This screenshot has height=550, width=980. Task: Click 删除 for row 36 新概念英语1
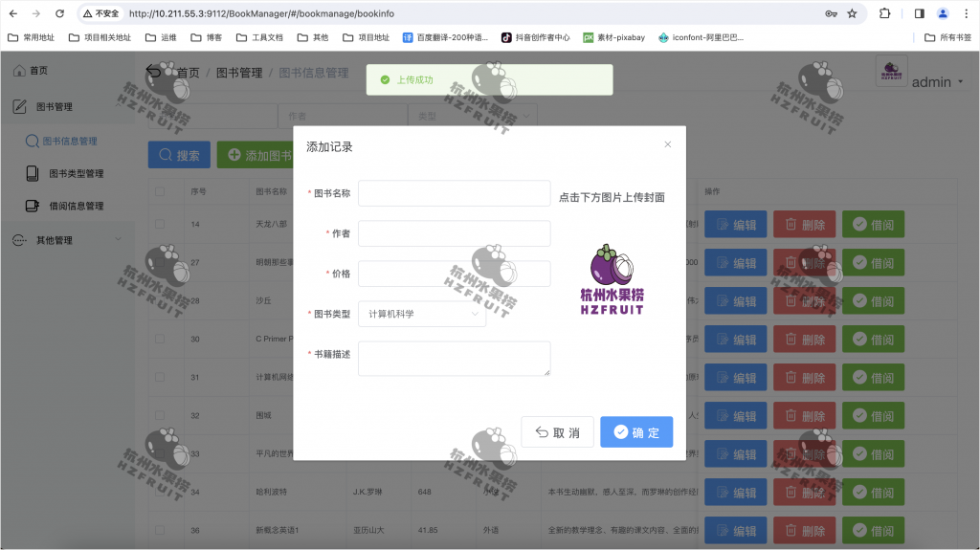pos(804,531)
